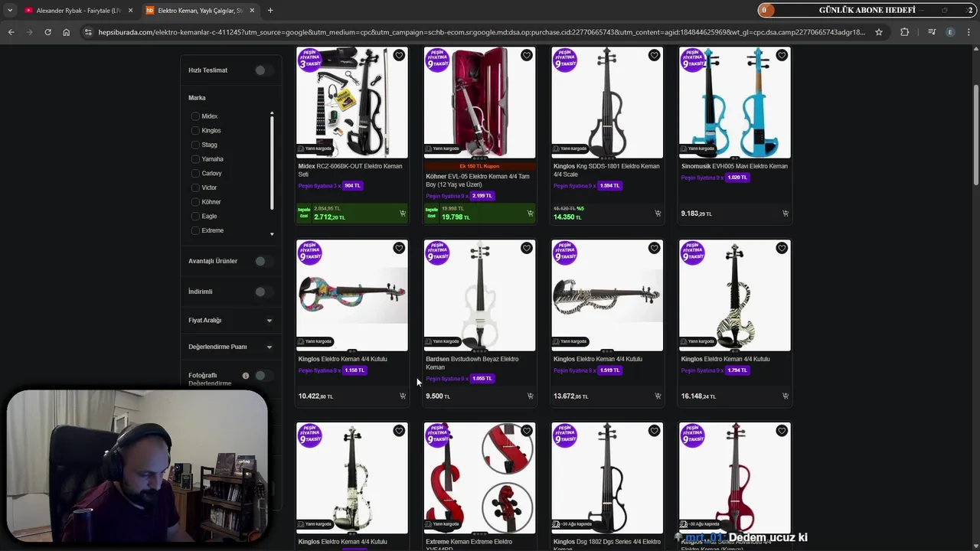This screenshot has width=980, height=551.
Task: Favorite the Bardsen white violin
Action: [527, 248]
